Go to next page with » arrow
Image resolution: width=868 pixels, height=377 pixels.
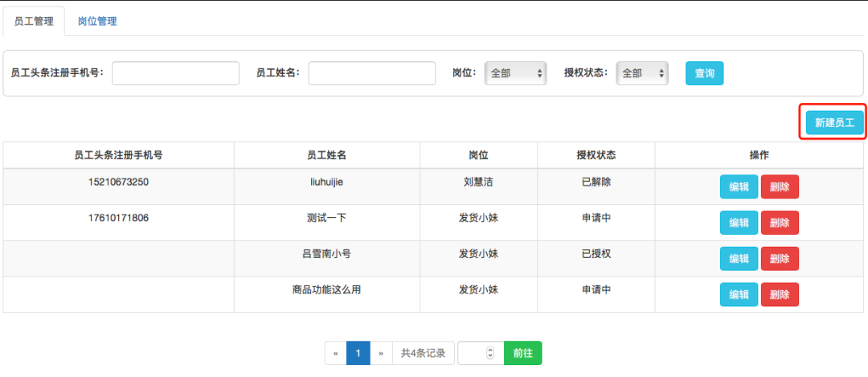pos(381,353)
